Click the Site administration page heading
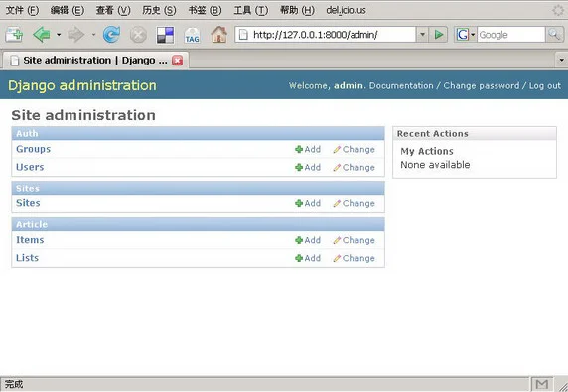Viewport: 568px width, 392px height. pyautogui.click(x=83, y=115)
